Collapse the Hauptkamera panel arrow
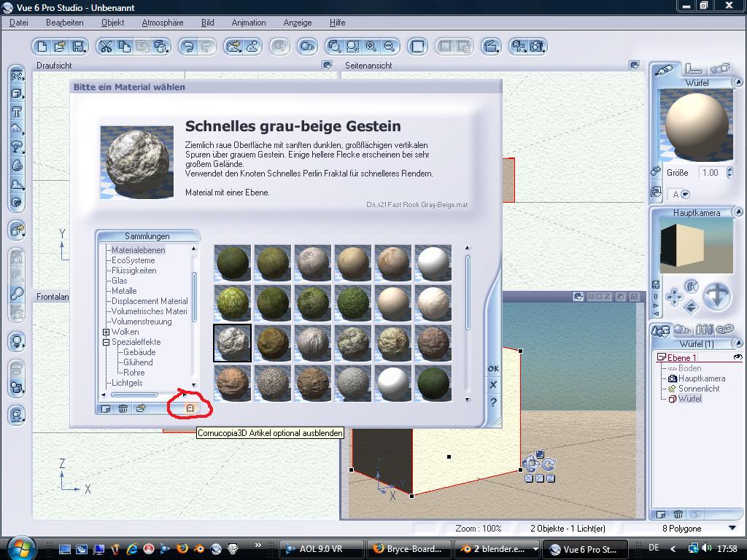The height and width of the screenshot is (560, 747). click(x=738, y=212)
